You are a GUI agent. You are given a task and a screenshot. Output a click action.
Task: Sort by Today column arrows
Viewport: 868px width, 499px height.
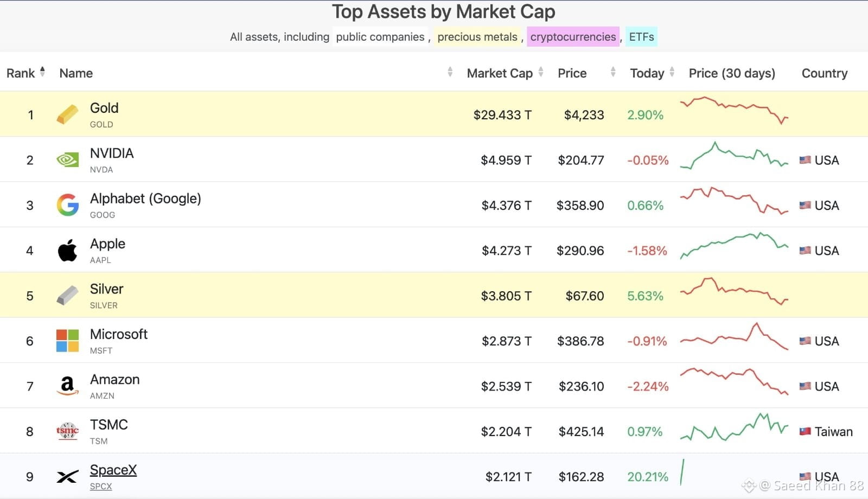[x=672, y=72]
